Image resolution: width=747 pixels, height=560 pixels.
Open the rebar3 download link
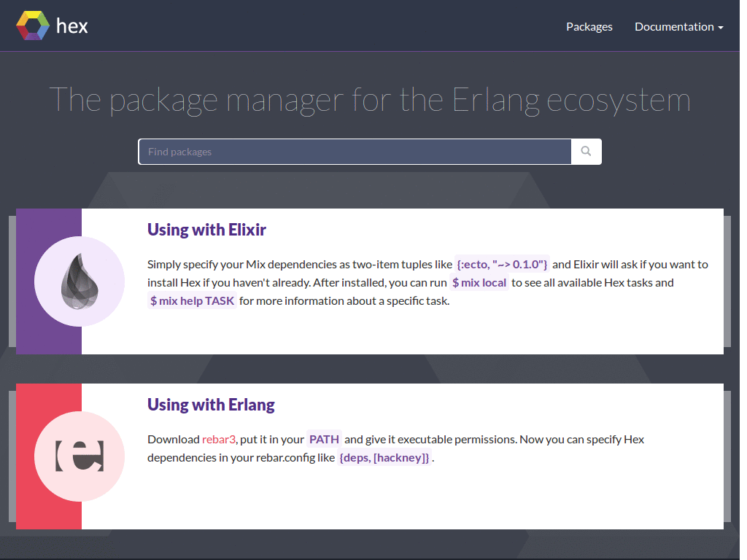click(x=219, y=439)
